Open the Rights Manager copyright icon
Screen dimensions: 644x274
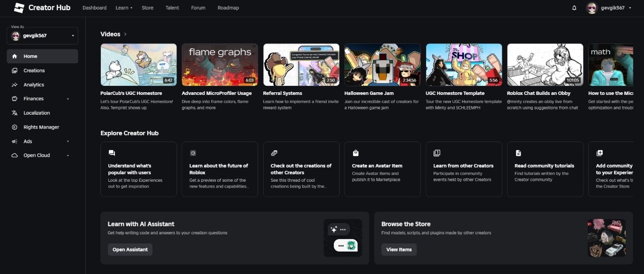[x=14, y=127]
